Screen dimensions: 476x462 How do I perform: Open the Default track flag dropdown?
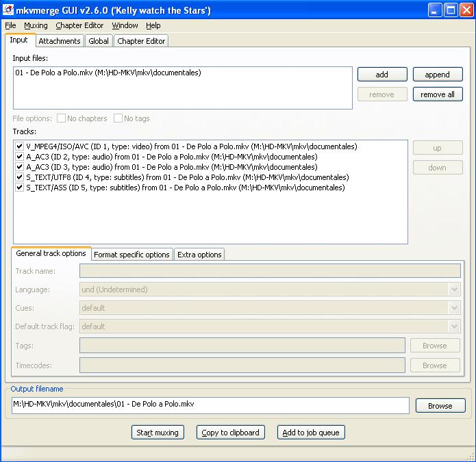[x=270, y=326]
